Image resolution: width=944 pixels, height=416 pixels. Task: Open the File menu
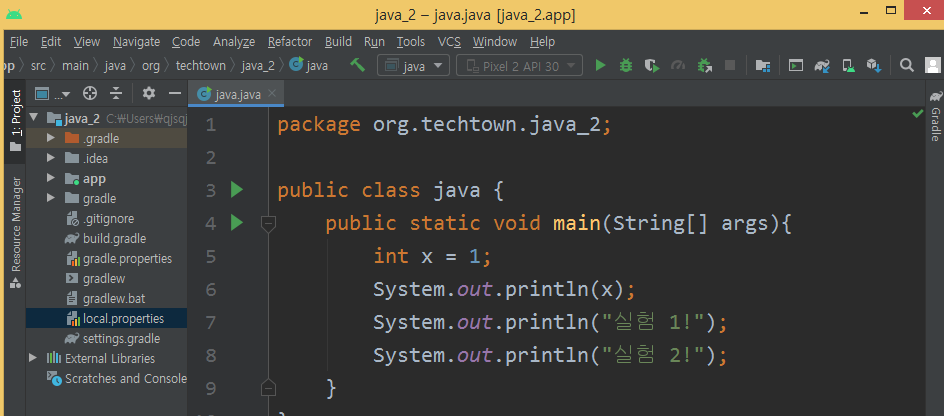point(19,42)
